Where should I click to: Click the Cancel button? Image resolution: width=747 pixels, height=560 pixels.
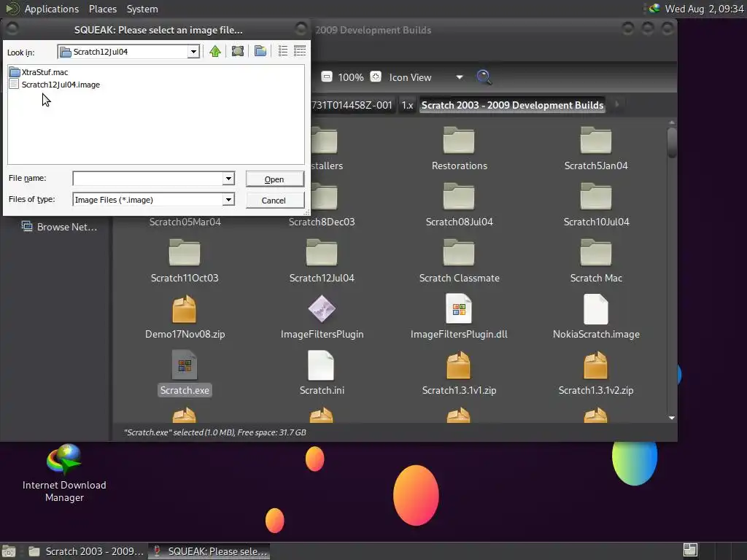point(274,200)
